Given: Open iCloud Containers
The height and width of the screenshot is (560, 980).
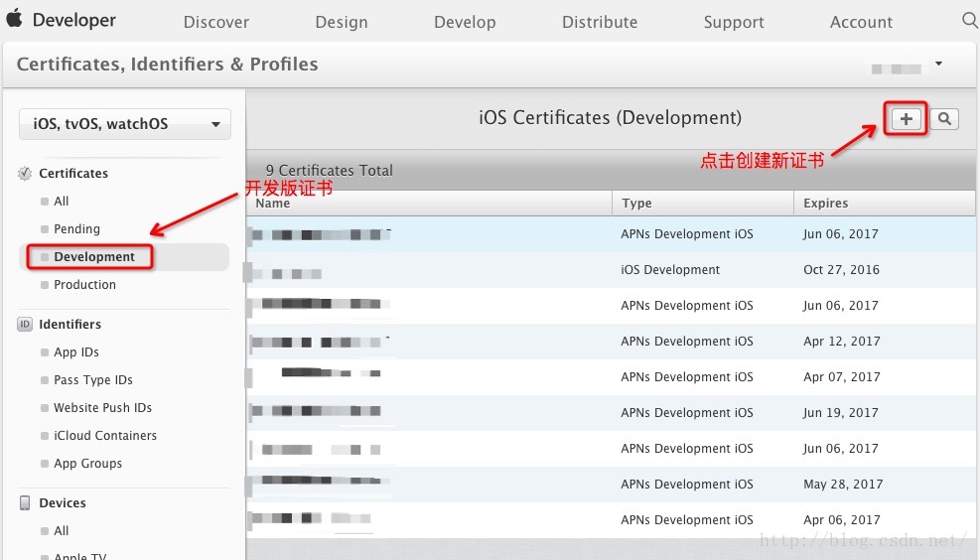Looking at the screenshot, I should (105, 436).
